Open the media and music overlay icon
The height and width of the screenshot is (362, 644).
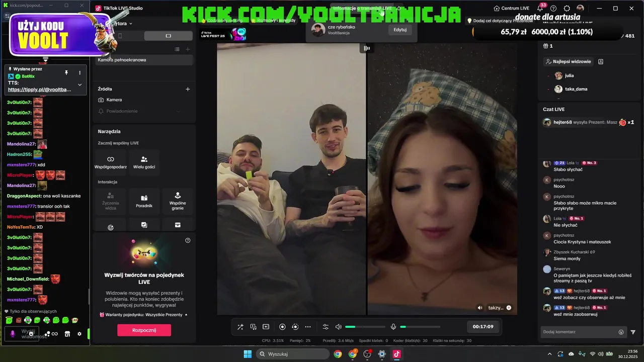pyautogui.click(x=254, y=327)
